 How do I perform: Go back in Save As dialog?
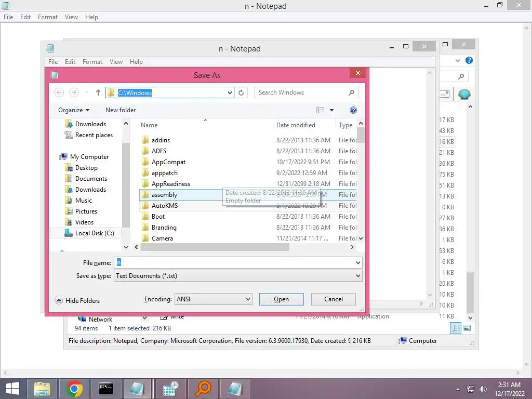(x=59, y=92)
